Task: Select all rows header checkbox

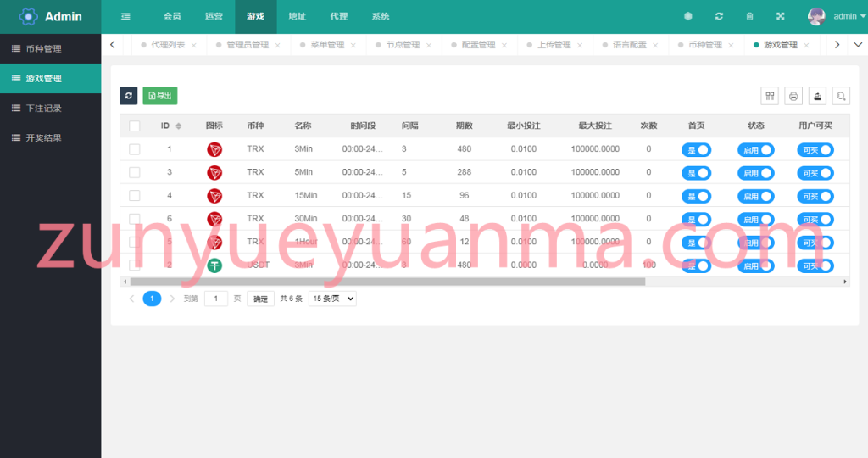Action: point(135,126)
